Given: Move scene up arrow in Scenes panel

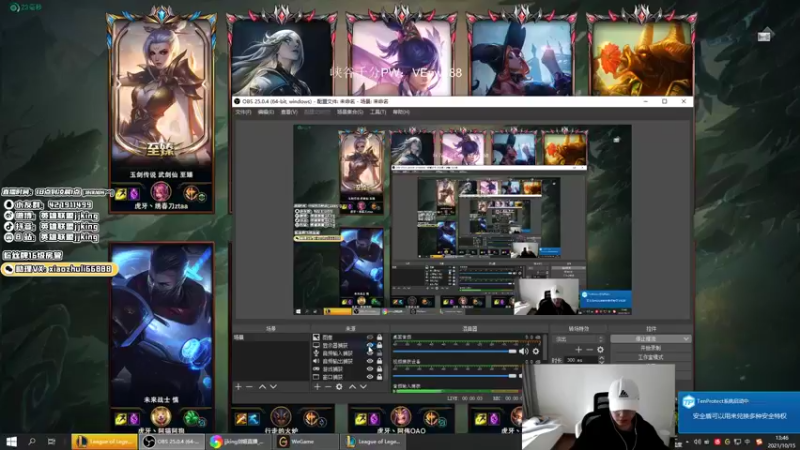Looking at the screenshot, I should tap(262, 387).
